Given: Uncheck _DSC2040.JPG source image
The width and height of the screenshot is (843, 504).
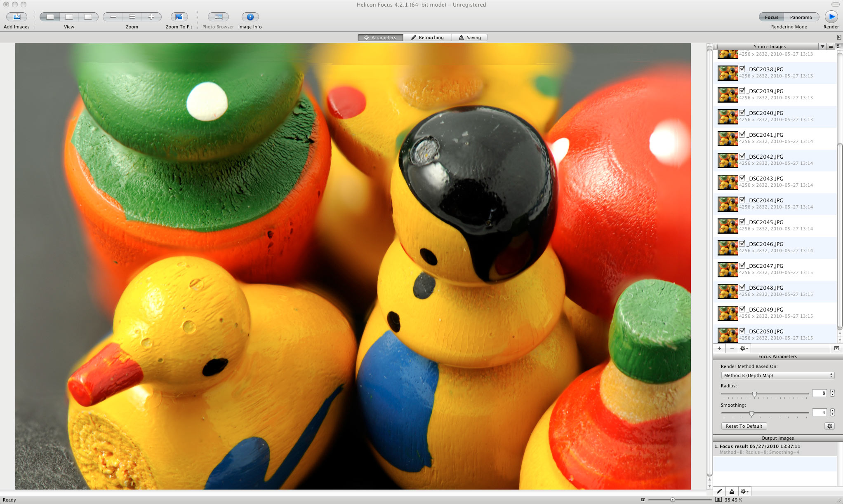Looking at the screenshot, I should coord(742,113).
